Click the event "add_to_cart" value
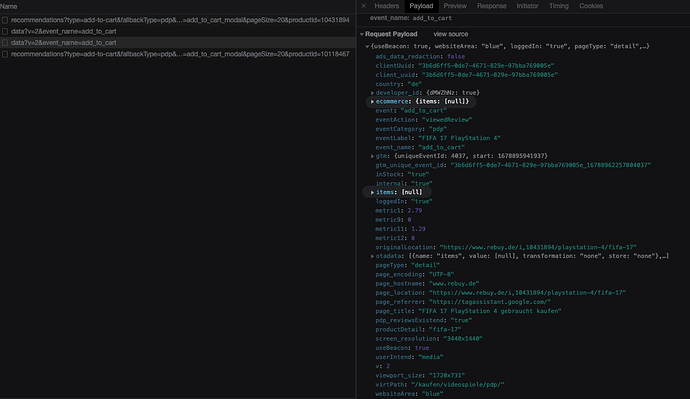Screen dimensions: 690x399 tap(423, 110)
